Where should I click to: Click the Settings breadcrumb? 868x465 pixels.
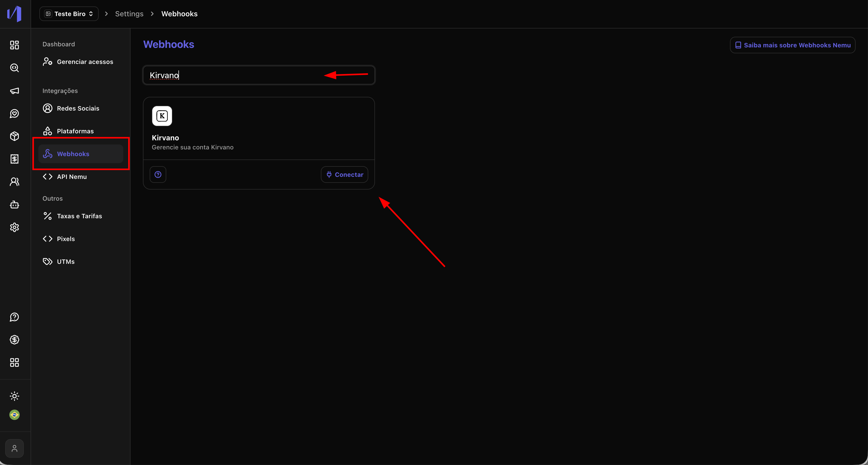pyautogui.click(x=129, y=14)
